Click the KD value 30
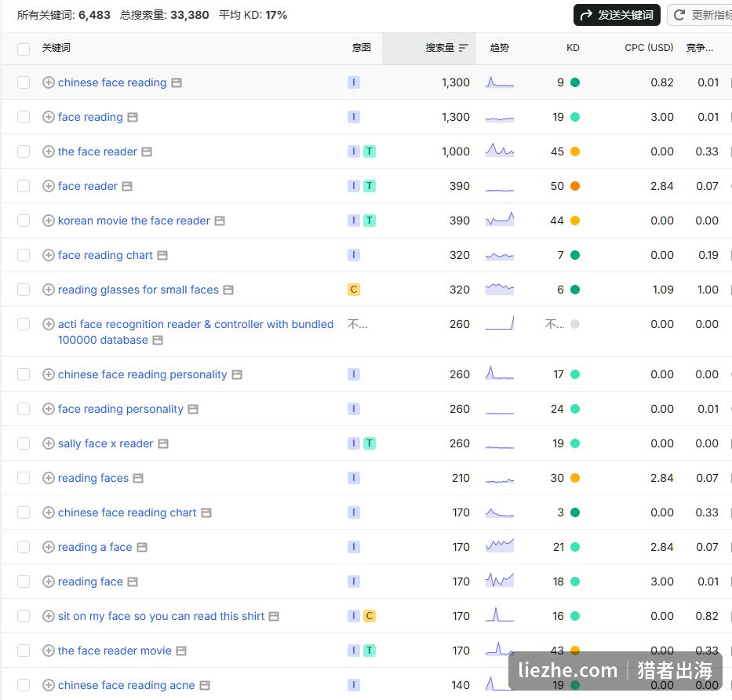This screenshot has height=700, width=732. click(557, 478)
